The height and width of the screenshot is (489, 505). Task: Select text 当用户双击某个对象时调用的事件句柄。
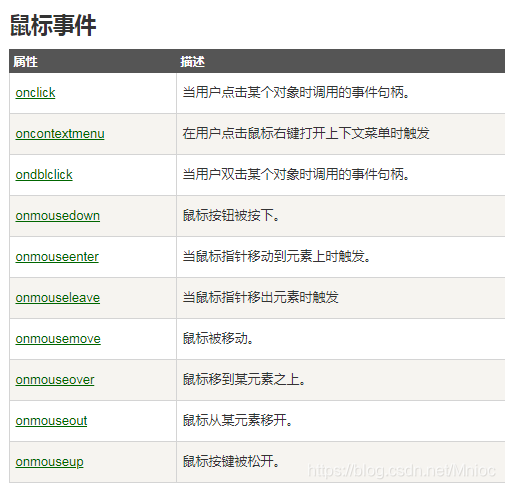coord(296,174)
